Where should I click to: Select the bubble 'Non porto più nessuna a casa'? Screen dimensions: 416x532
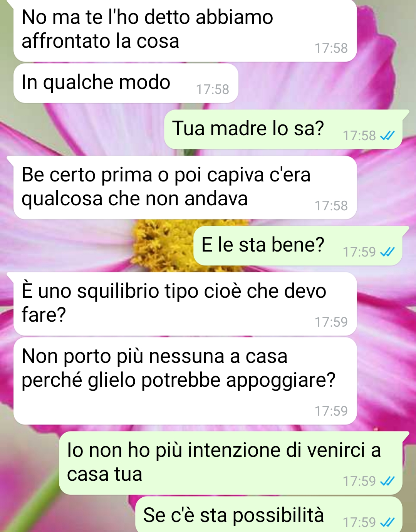coord(185,381)
